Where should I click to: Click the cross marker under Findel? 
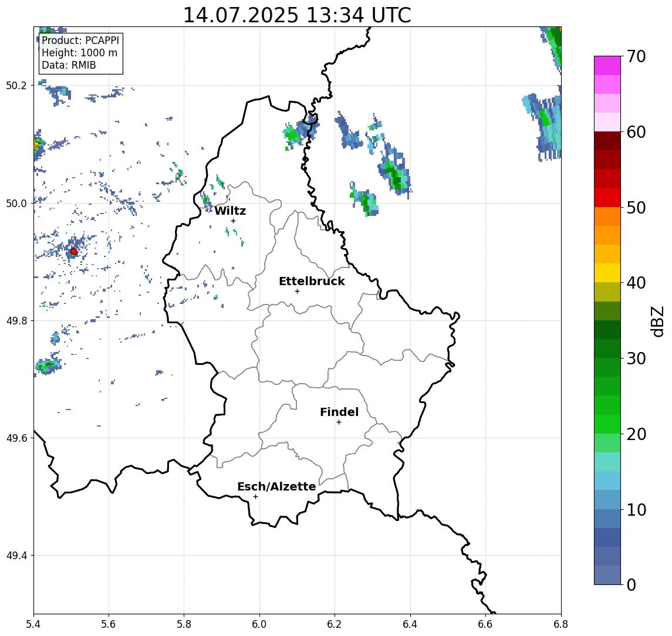coord(339,422)
